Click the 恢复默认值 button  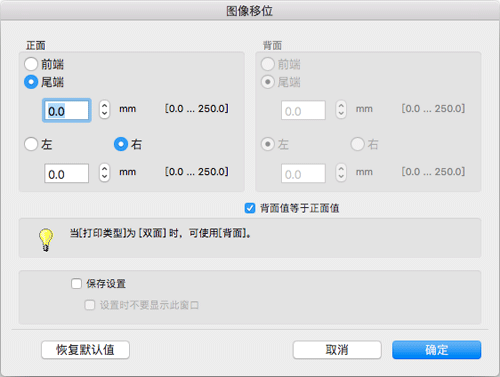(x=85, y=350)
